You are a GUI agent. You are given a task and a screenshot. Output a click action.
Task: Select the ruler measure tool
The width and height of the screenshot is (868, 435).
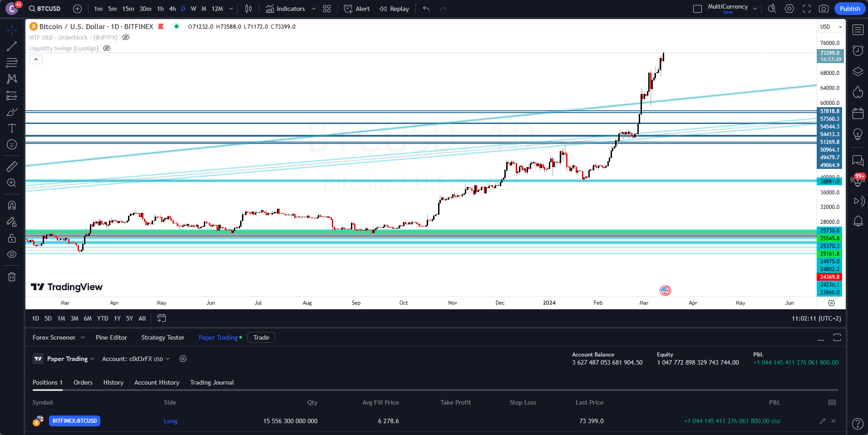12,167
